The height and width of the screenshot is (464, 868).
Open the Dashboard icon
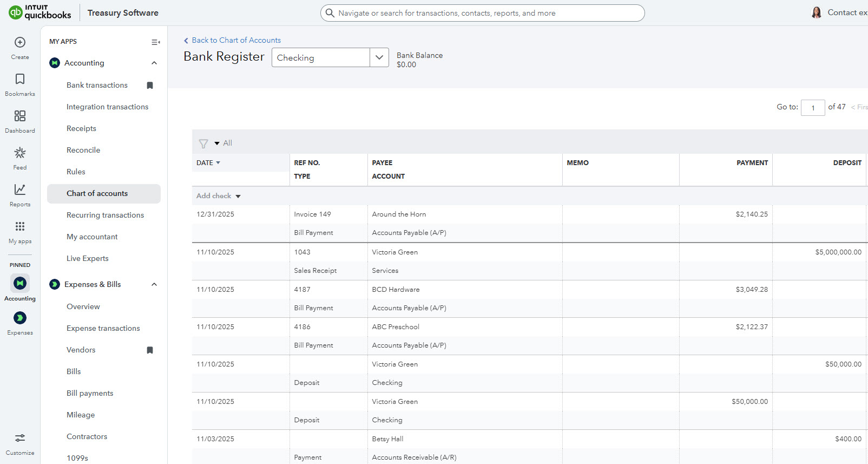[20, 116]
